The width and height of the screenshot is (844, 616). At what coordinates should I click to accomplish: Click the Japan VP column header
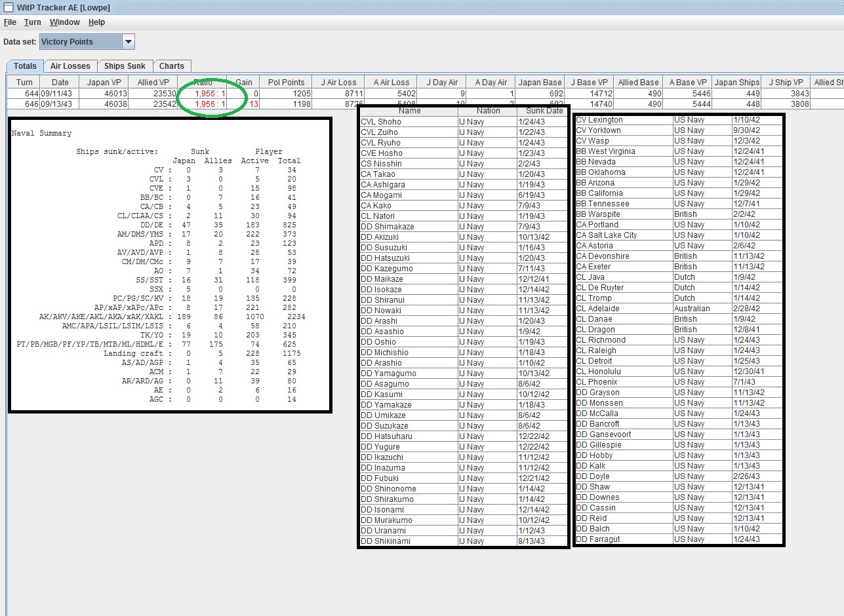pos(104,83)
